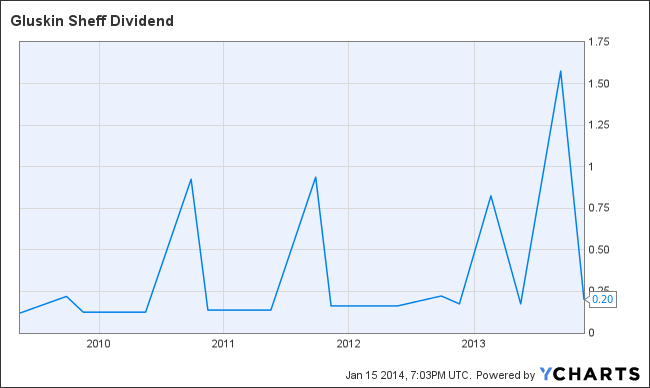Click the dividend peak in early 2013
The height and width of the screenshot is (388, 650).
tap(491, 196)
